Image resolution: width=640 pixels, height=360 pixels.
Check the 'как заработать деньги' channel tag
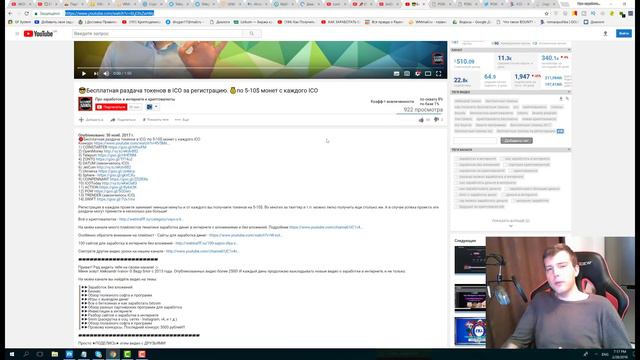457,189
